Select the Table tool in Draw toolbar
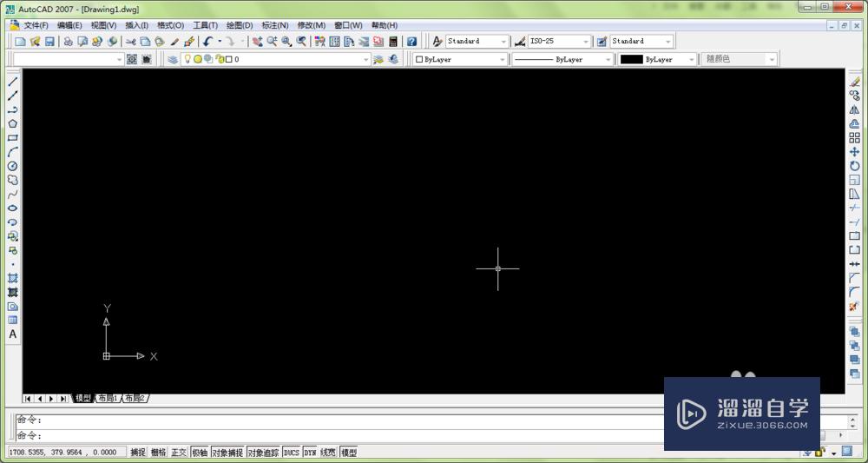The width and height of the screenshot is (868, 463). tap(12, 321)
